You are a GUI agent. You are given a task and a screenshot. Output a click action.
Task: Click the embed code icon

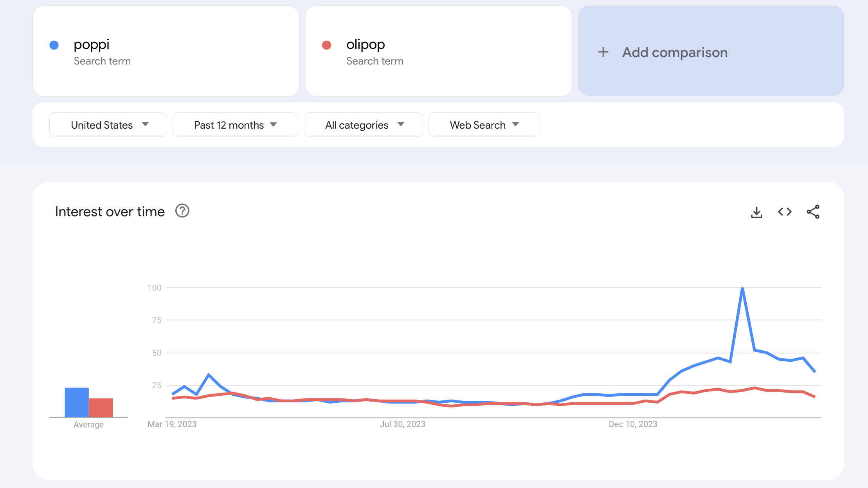click(x=785, y=212)
